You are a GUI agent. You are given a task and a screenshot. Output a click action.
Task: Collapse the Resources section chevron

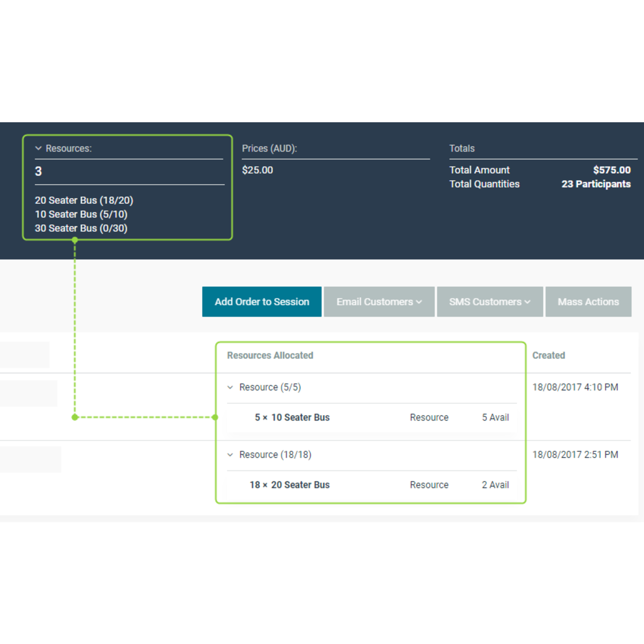[x=38, y=148]
